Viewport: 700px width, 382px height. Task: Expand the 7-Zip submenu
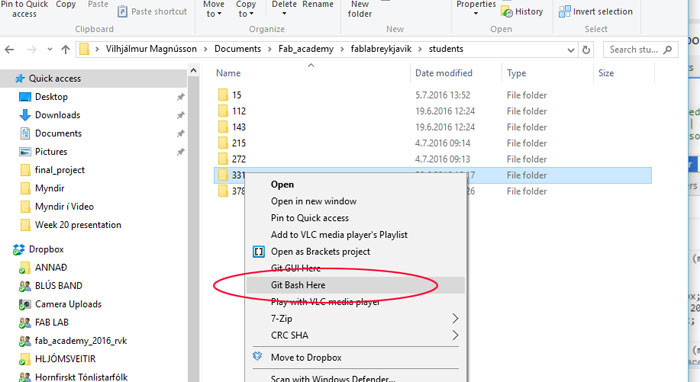pos(455,318)
